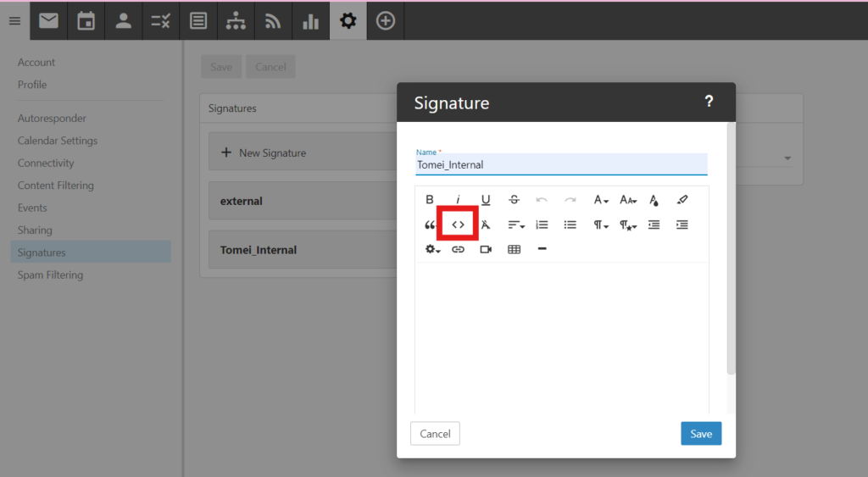This screenshot has width=868, height=477.
Task: Insert a table in the signature
Action: tap(514, 249)
